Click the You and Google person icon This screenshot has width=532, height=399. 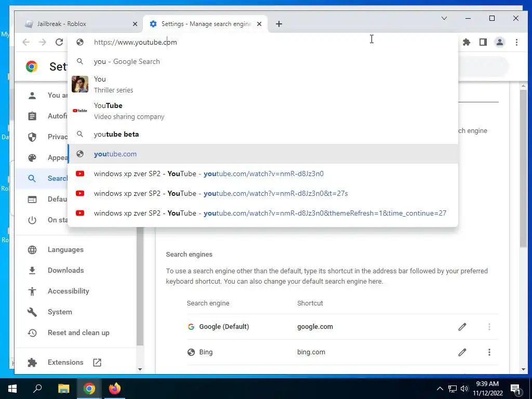pyautogui.click(x=32, y=96)
